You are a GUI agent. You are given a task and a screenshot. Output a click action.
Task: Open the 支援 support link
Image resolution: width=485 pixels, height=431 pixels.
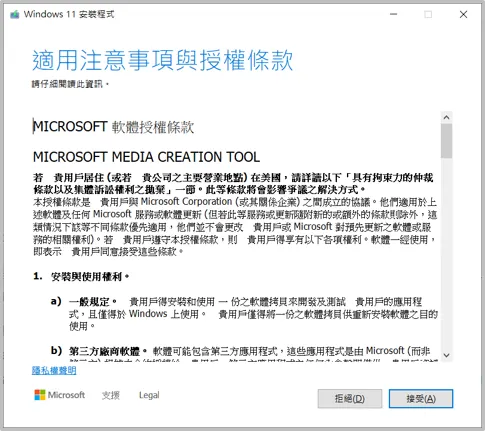pyautogui.click(x=111, y=395)
